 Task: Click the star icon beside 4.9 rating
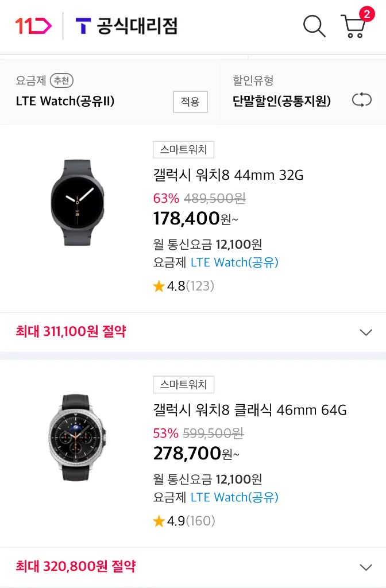(159, 521)
